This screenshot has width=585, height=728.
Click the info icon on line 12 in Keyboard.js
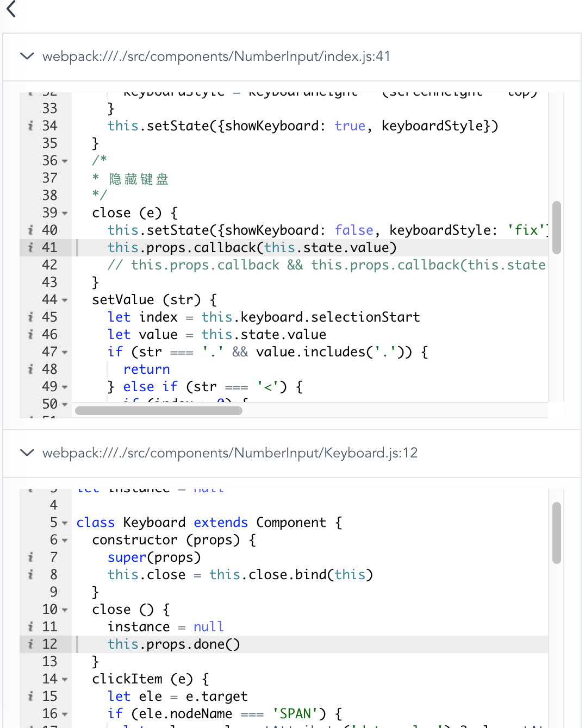(x=30, y=644)
